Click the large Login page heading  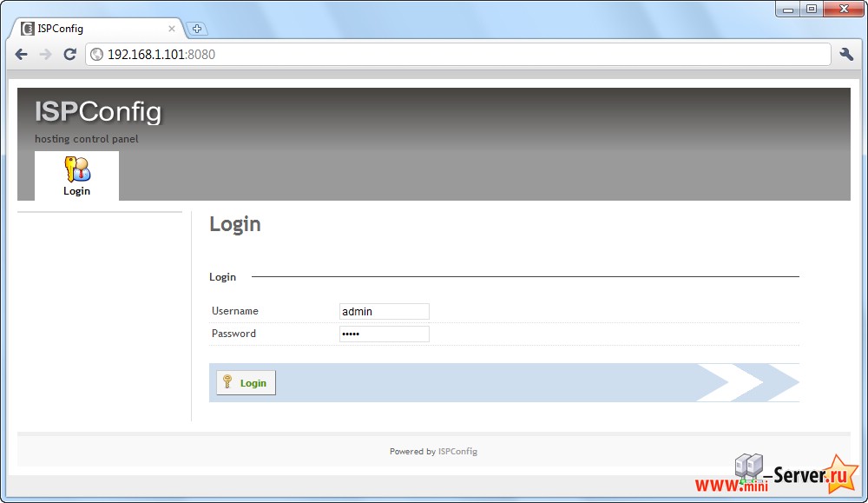tap(235, 224)
